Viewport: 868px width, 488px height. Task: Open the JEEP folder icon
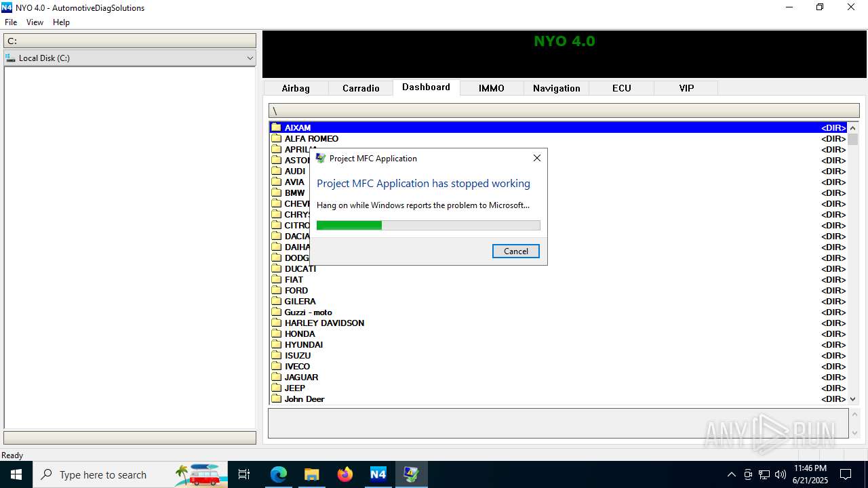[276, 388]
